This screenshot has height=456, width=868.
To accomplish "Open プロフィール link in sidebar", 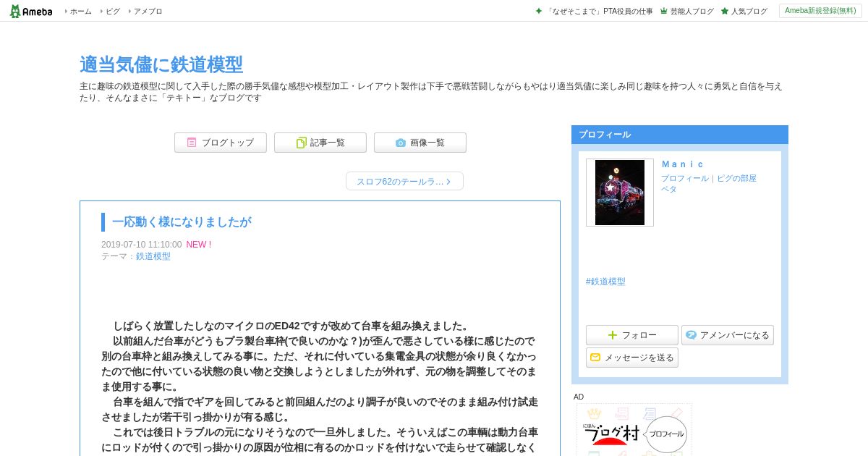I will click(684, 178).
